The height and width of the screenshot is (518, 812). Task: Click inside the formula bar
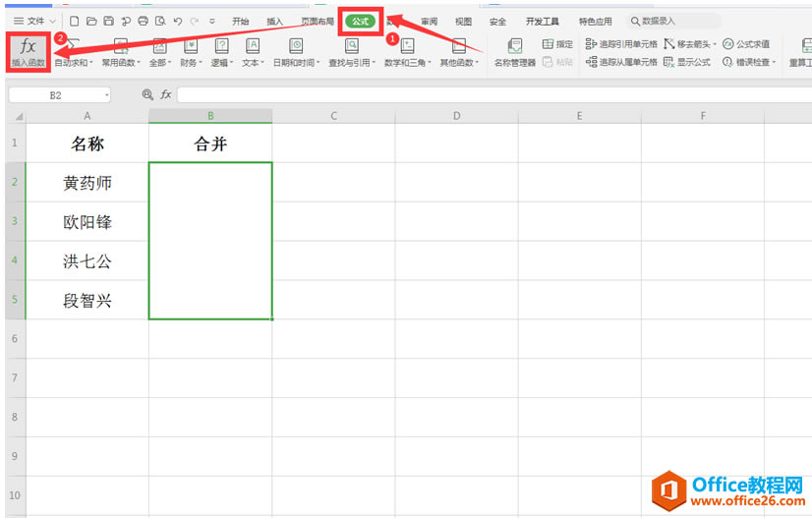point(494,94)
